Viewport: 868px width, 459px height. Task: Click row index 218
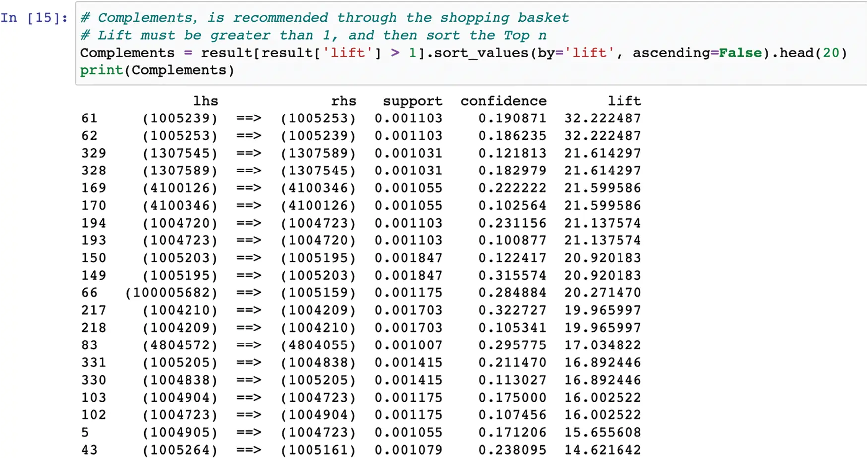point(94,328)
